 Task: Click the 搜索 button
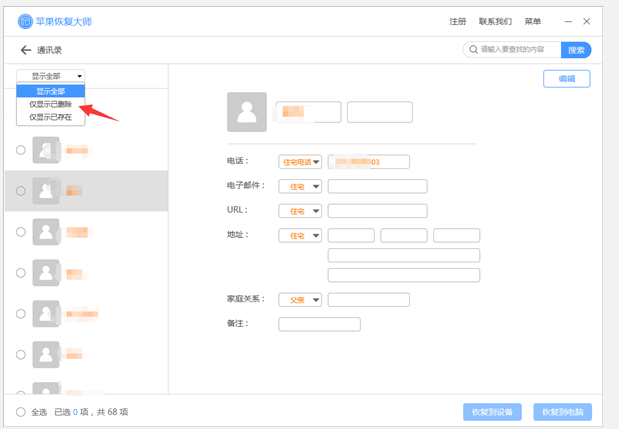click(576, 50)
